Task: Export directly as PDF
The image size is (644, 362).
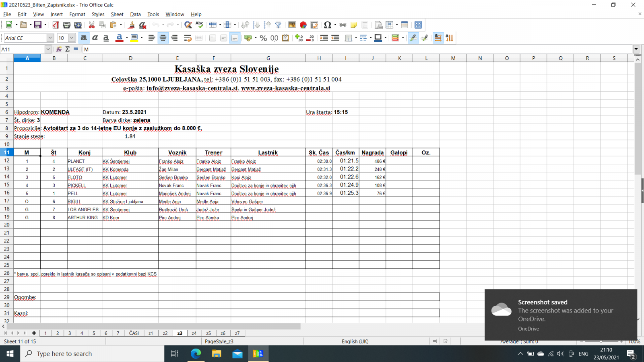Action: [56, 25]
